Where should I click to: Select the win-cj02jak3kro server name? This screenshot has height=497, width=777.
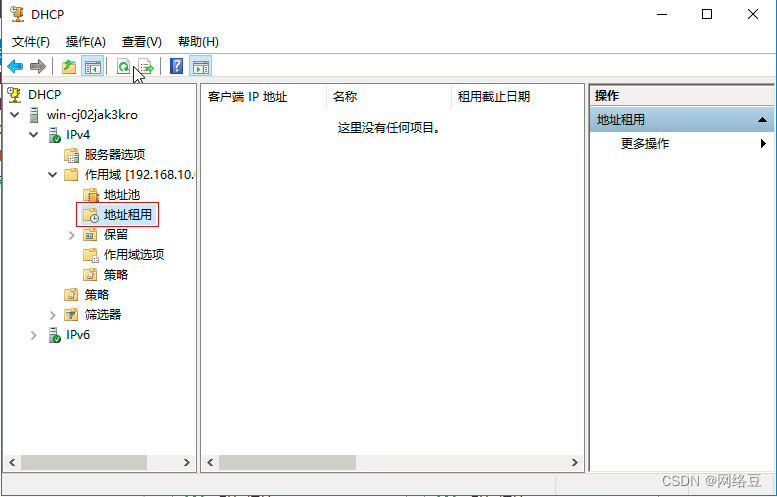click(92, 115)
